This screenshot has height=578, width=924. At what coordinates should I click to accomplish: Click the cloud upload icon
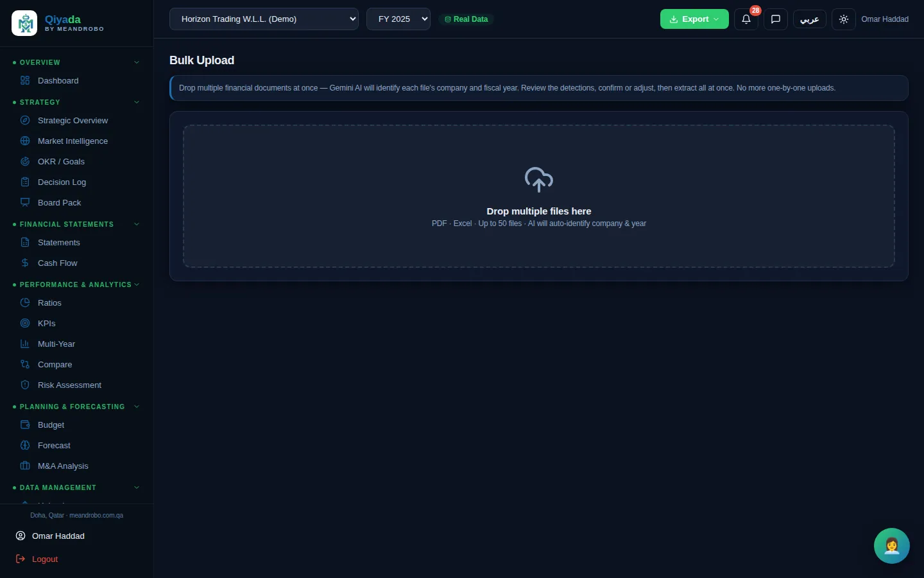539,180
